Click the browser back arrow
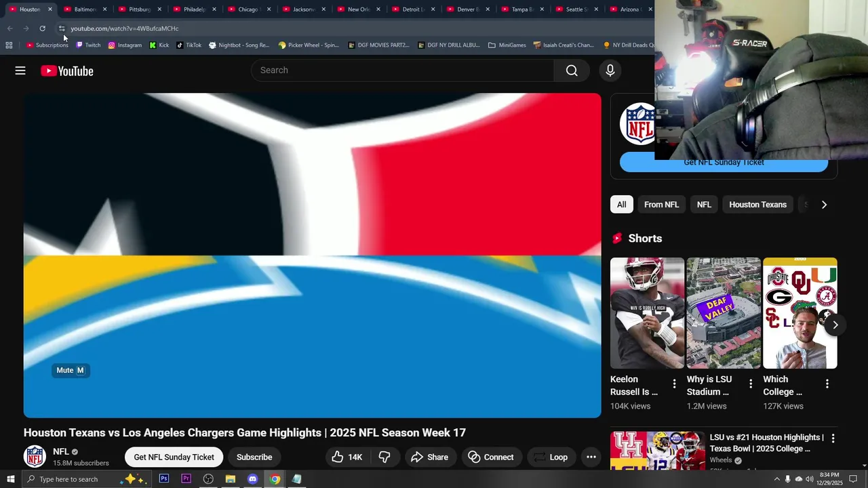The height and width of the screenshot is (488, 868). coord(9,28)
